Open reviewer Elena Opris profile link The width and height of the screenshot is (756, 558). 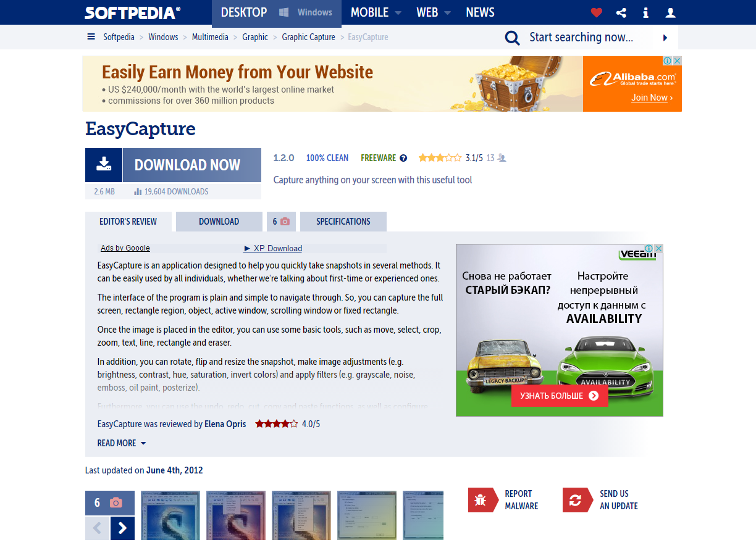pyautogui.click(x=225, y=424)
